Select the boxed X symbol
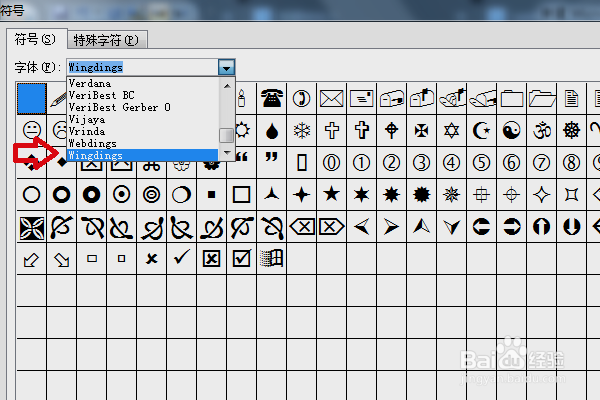The height and width of the screenshot is (400, 600). (211, 259)
